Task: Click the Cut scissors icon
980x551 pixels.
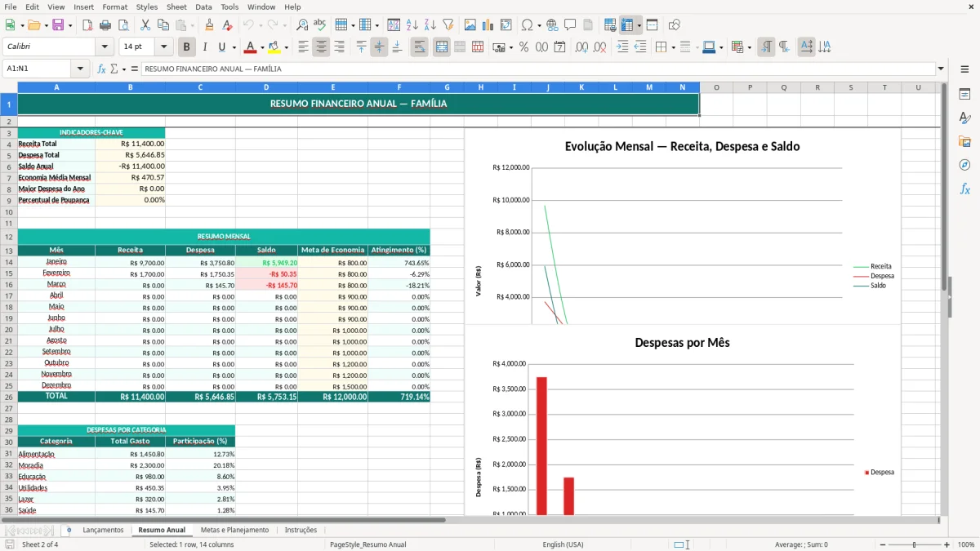Action: [145, 25]
